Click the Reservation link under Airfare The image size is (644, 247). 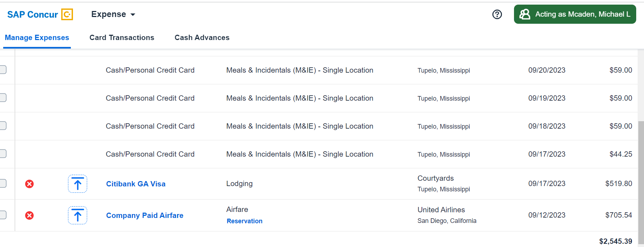click(244, 221)
